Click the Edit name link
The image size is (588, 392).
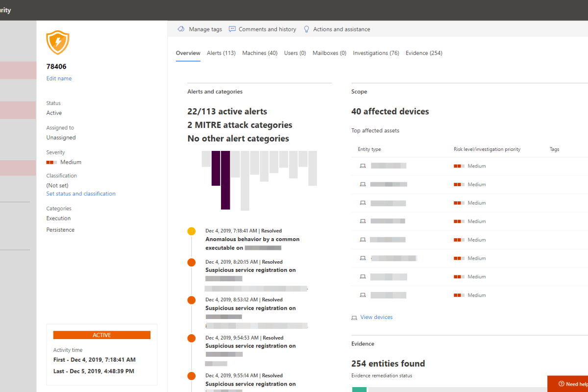tap(59, 78)
